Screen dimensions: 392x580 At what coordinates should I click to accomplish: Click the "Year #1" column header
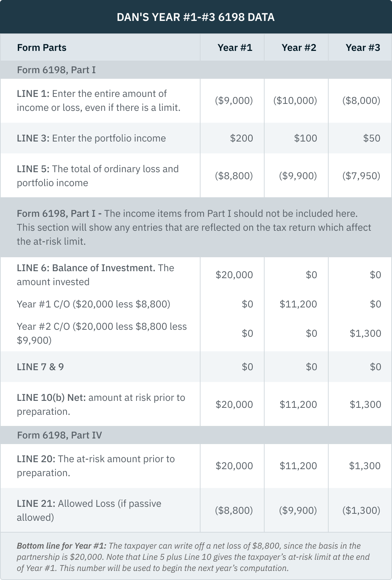click(235, 48)
